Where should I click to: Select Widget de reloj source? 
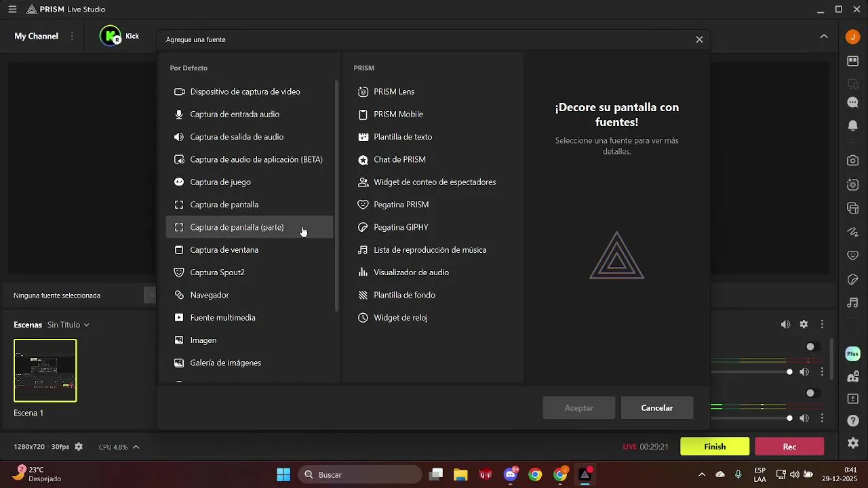(433, 318)
